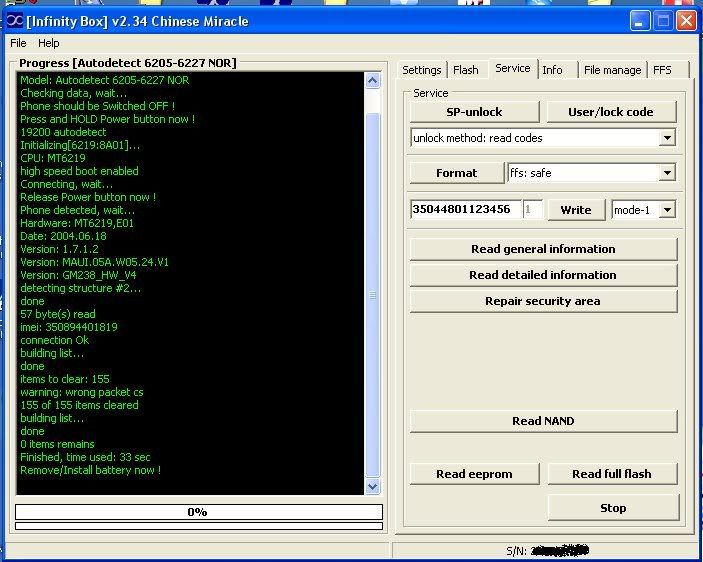Open the File manage tab
This screenshot has width=703, height=562.
(612, 70)
